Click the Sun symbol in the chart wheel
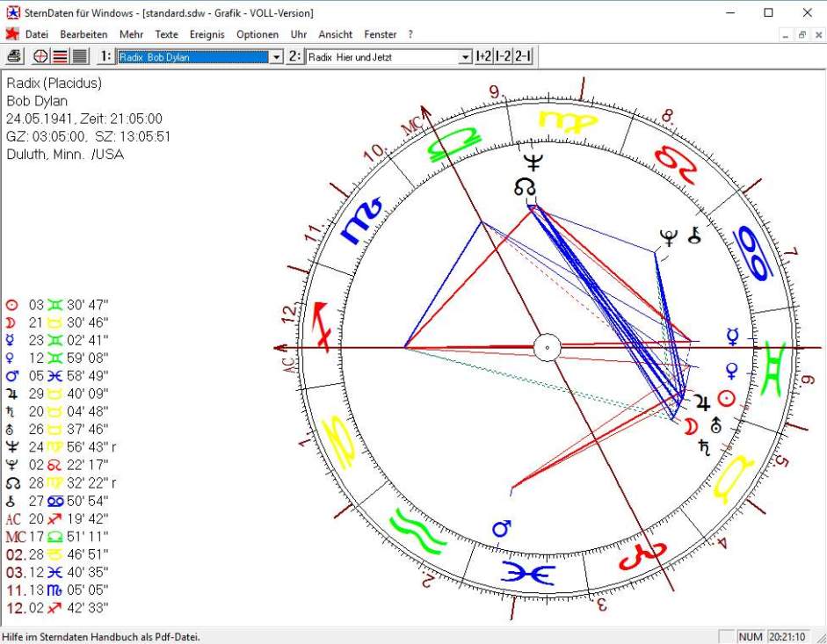This screenshot has height=644, width=827. tap(725, 398)
